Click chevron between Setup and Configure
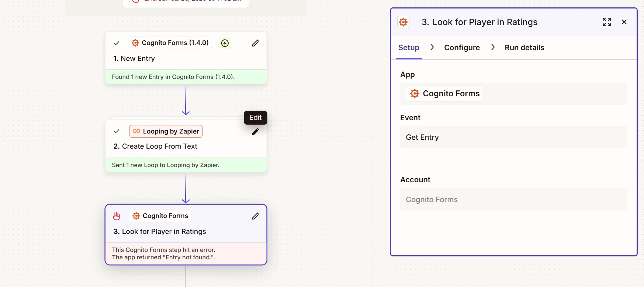The width and height of the screenshot is (644, 287). pos(432,47)
